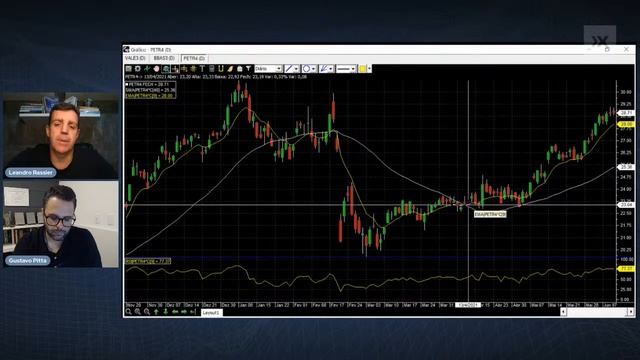Click the green right arrow navigation icon
The height and width of the screenshot is (360, 640).
(x=184, y=312)
